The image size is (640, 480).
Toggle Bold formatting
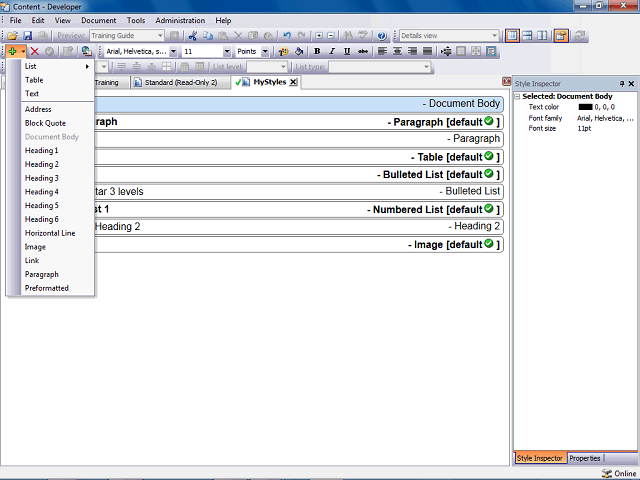[317, 51]
